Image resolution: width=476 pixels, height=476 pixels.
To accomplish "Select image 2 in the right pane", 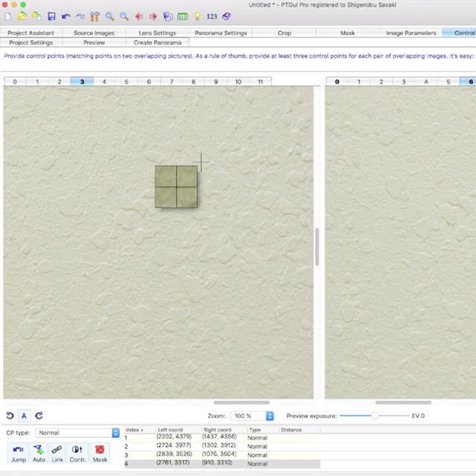I will point(382,81).
